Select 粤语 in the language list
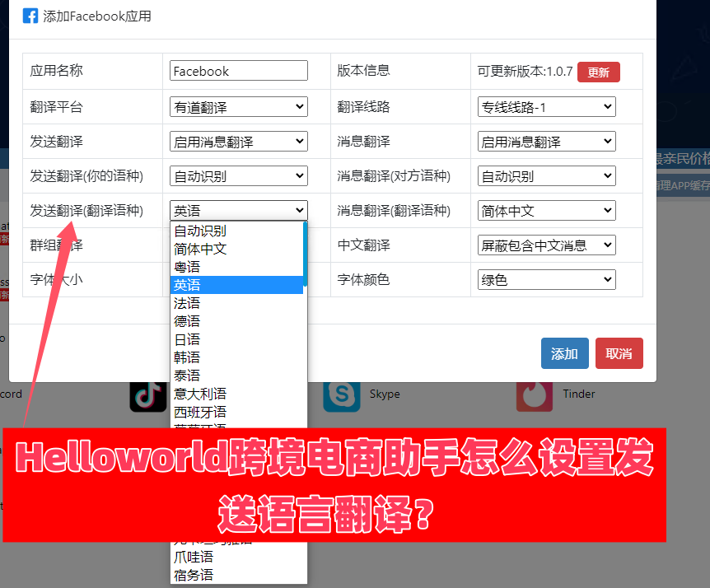710x588 pixels. tap(237, 267)
